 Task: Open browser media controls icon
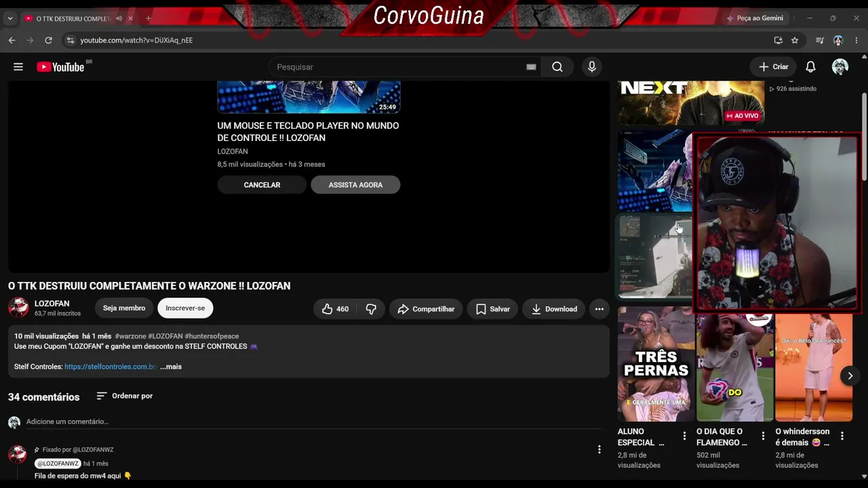point(820,40)
